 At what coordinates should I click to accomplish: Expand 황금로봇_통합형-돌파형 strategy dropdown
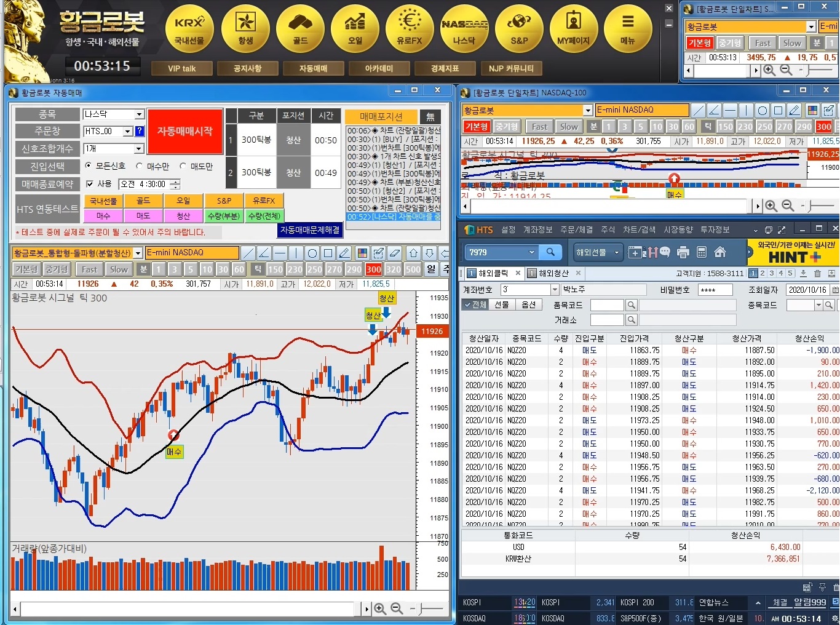tap(138, 253)
